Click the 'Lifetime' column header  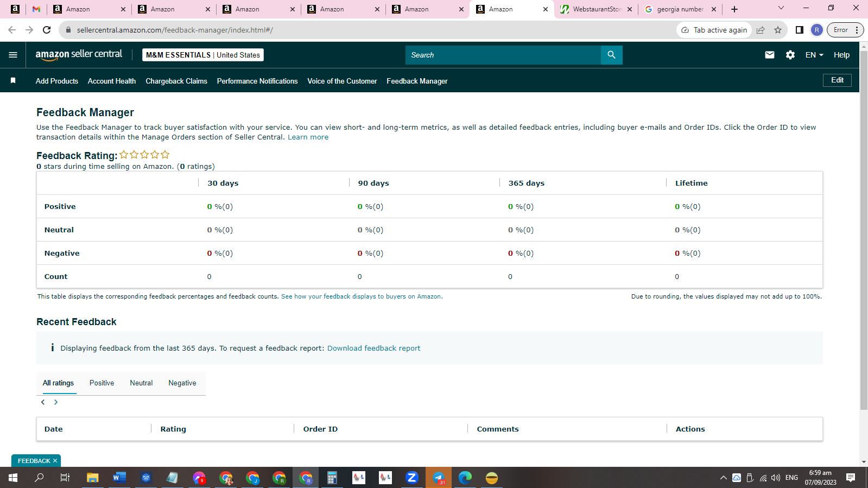(x=691, y=183)
